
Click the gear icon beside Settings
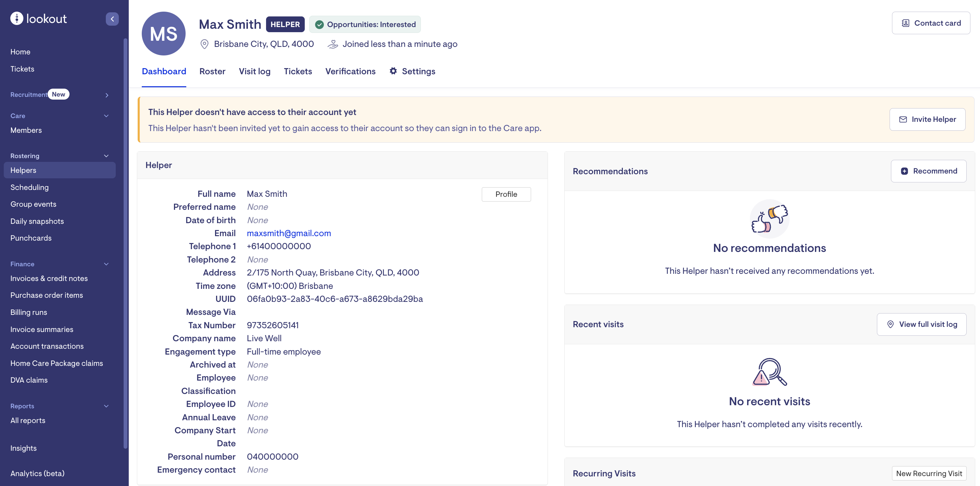(393, 71)
